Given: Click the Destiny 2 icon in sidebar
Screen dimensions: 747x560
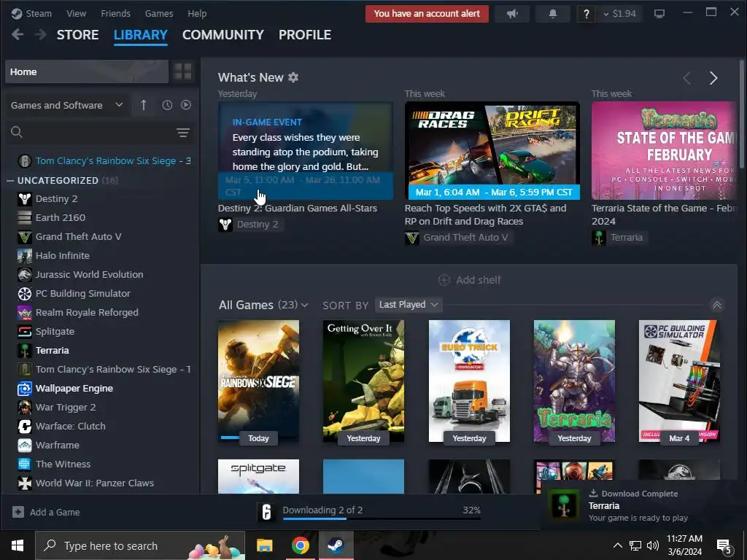Looking at the screenshot, I should pos(25,198).
